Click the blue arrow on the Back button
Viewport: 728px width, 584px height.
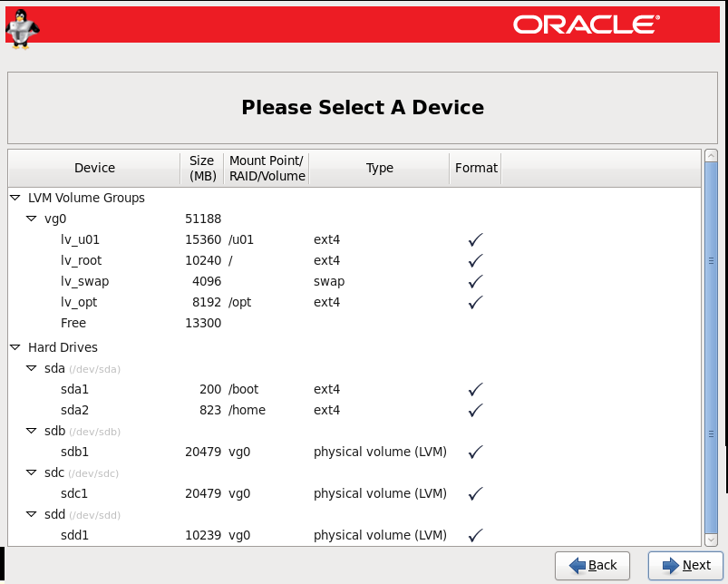tap(578, 566)
